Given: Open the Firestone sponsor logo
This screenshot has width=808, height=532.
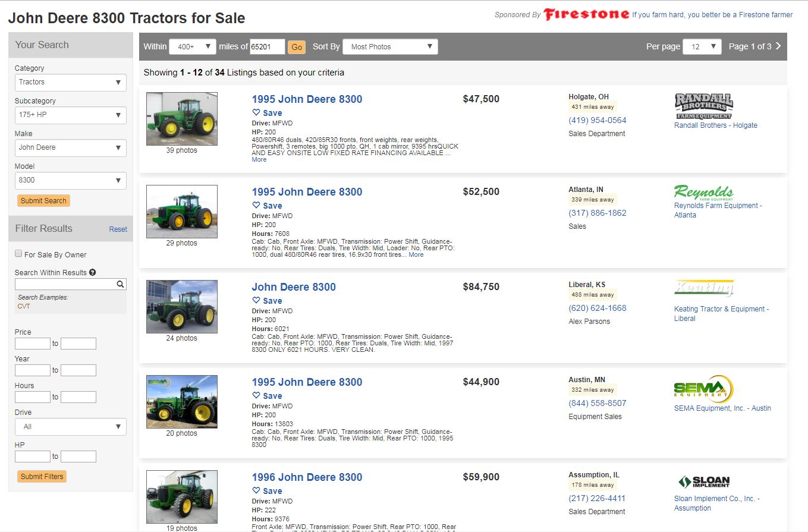Looking at the screenshot, I should (586, 14).
